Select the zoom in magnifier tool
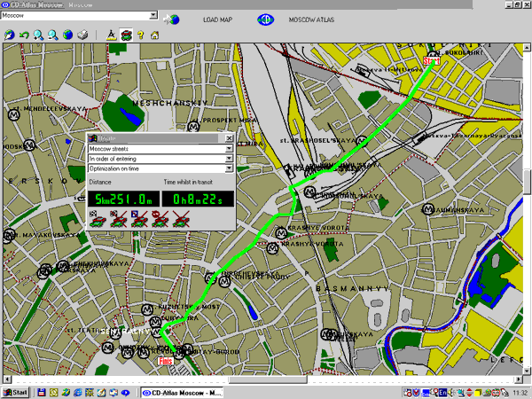Image resolution: width=532 pixels, height=399 pixels. pyautogui.click(x=38, y=35)
